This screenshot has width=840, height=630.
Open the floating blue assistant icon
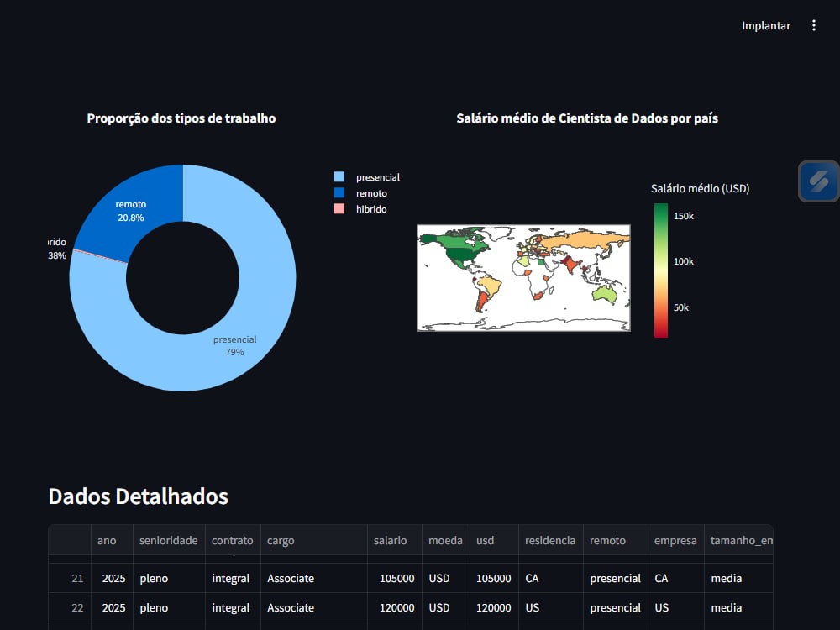tap(818, 181)
